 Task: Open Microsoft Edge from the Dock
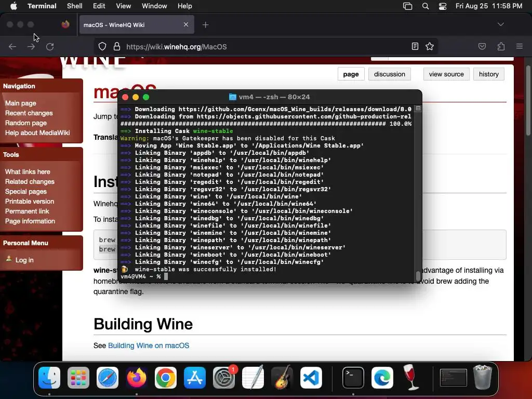(382, 378)
